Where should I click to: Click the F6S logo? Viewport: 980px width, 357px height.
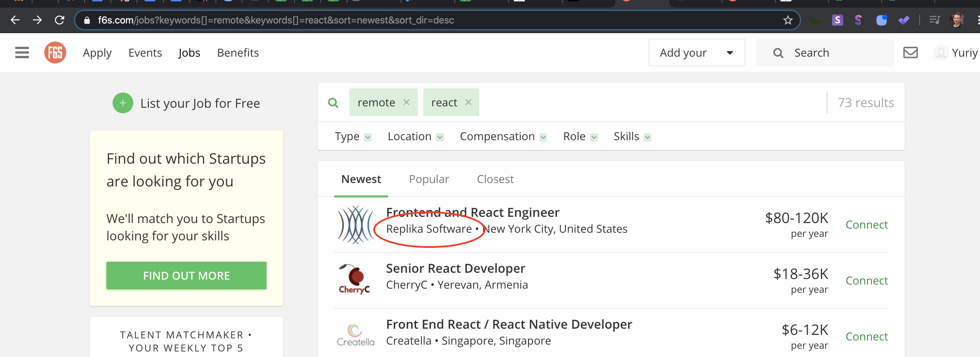coord(55,52)
